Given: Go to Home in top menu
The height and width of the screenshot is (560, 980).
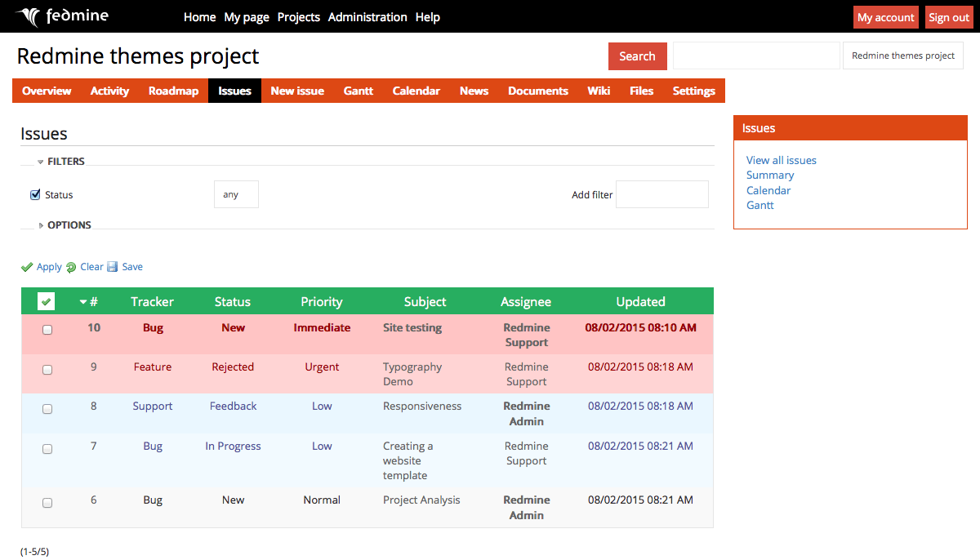Looking at the screenshot, I should click(x=200, y=16).
